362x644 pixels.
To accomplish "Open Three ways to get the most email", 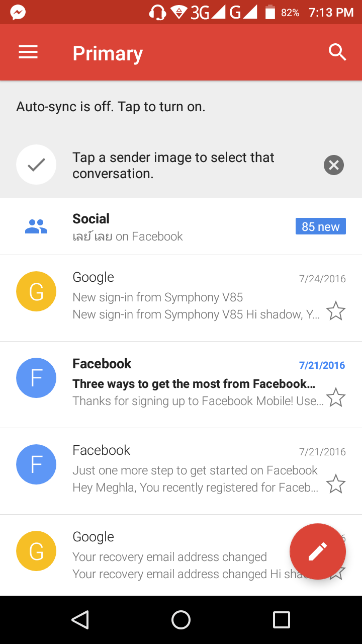I will (x=194, y=384).
